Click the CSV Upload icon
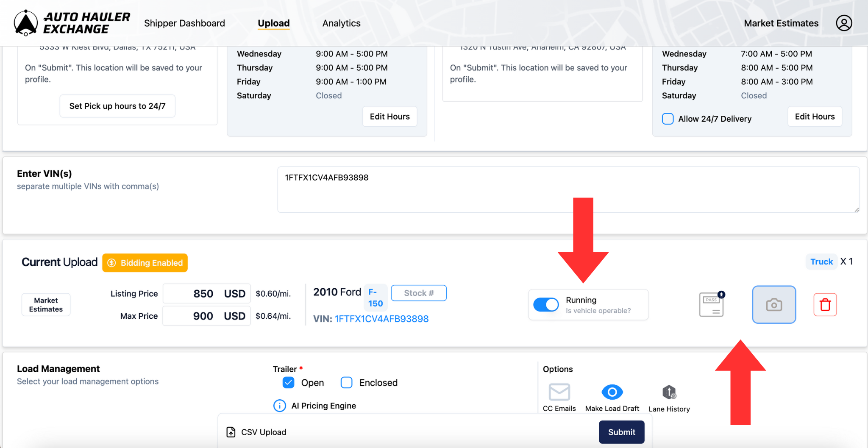This screenshot has height=448, width=868. point(231,432)
